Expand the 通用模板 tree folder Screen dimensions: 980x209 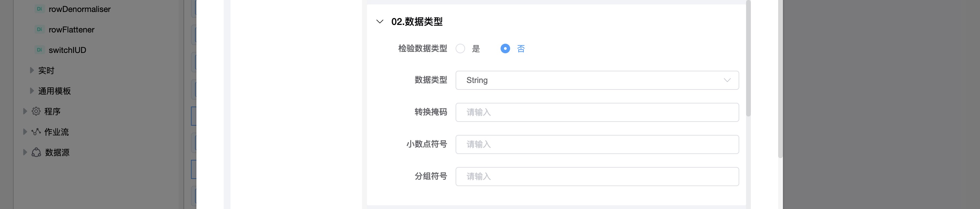pos(32,91)
